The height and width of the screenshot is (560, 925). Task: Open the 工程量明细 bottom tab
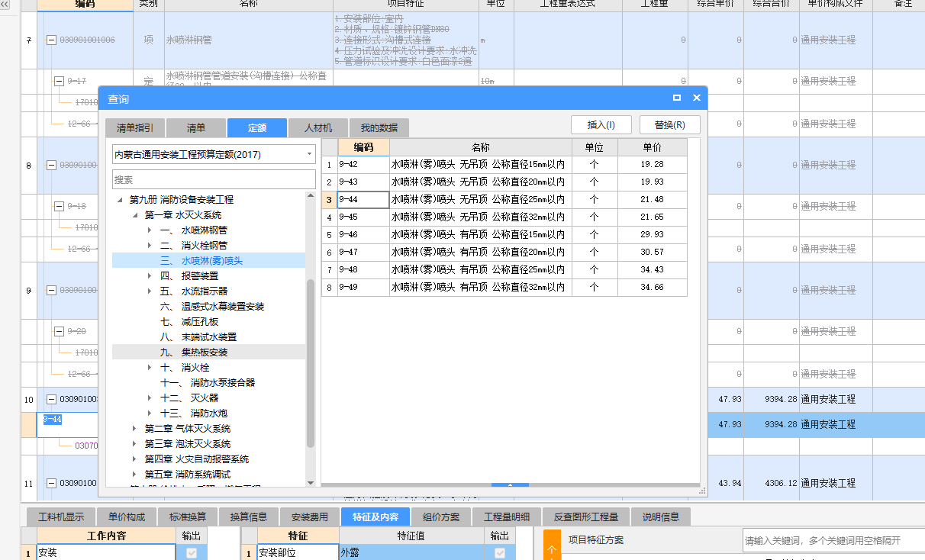507,517
